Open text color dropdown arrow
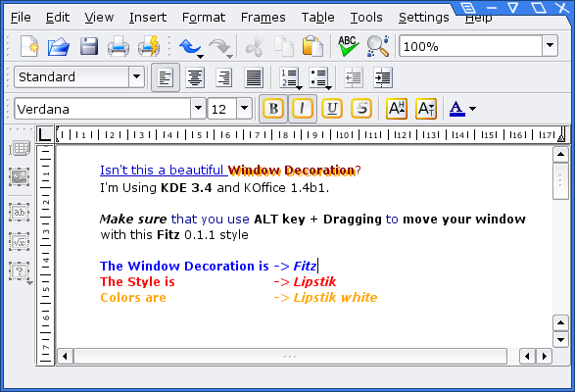 [472, 109]
